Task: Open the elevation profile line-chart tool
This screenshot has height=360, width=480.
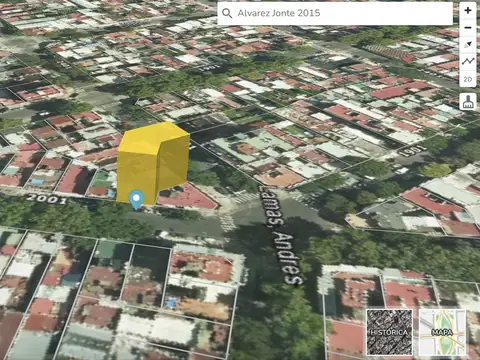Action: tap(468, 62)
